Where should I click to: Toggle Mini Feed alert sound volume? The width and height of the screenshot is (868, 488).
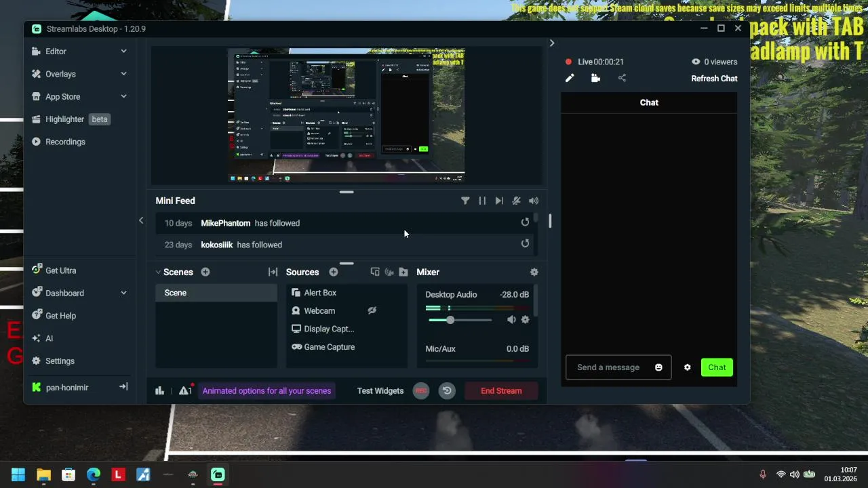534,201
